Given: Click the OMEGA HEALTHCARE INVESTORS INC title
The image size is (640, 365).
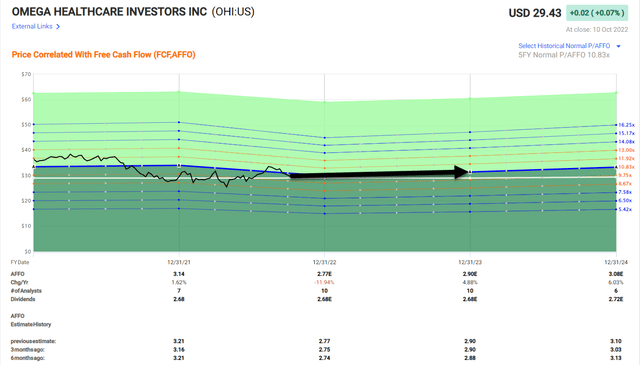Looking at the screenshot, I should coord(109,11).
